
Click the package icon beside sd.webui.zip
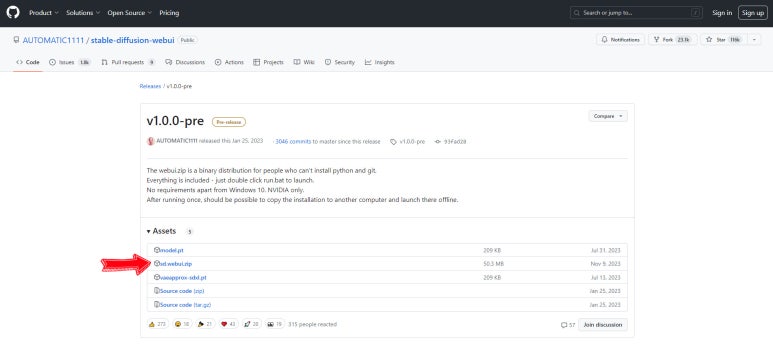pyautogui.click(x=157, y=263)
